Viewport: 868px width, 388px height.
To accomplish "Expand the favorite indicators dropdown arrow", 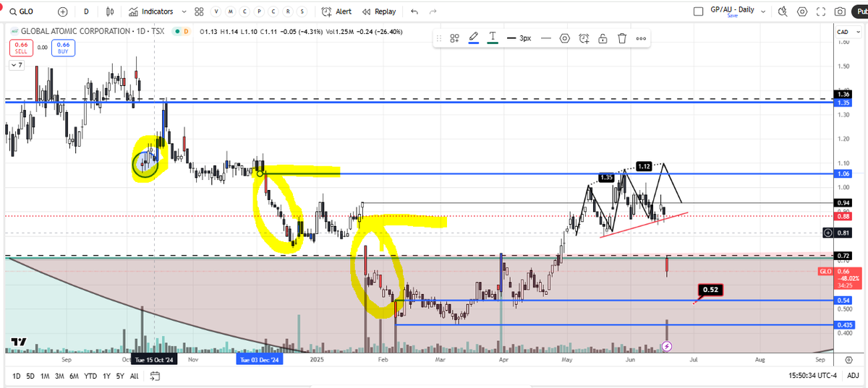I will (x=184, y=12).
